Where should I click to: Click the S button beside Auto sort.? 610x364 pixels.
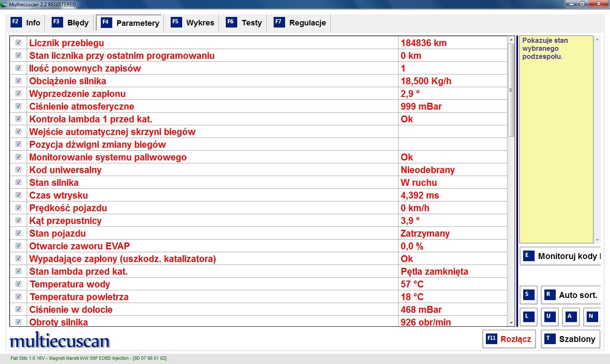(528, 295)
